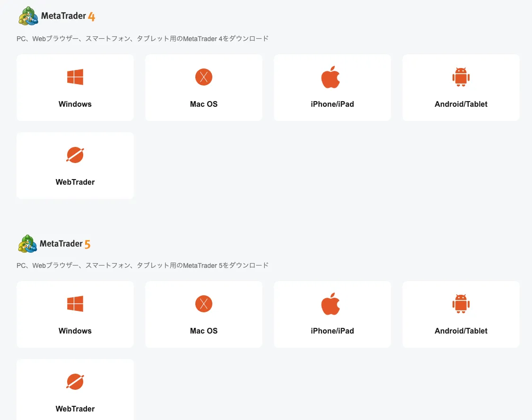Choose iPhone/iPad label under MetaTrader 5
532x420 pixels.
[332, 331]
